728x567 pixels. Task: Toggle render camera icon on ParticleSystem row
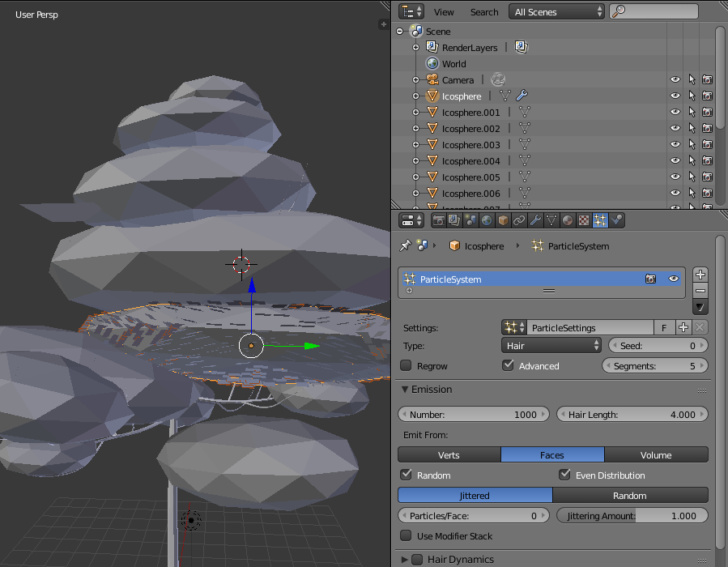point(650,279)
